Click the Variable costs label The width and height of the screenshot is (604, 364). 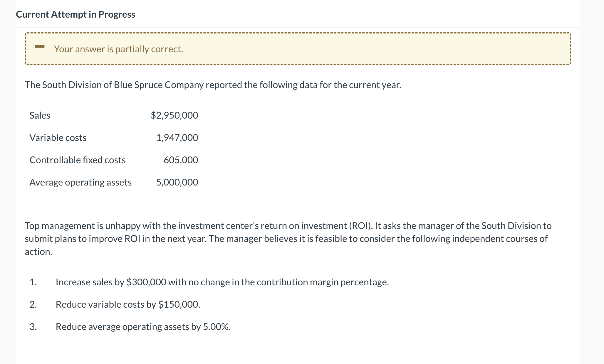(x=58, y=138)
